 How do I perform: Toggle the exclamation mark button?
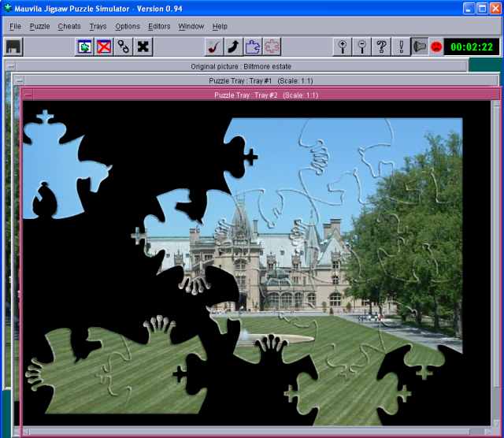coord(402,46)
